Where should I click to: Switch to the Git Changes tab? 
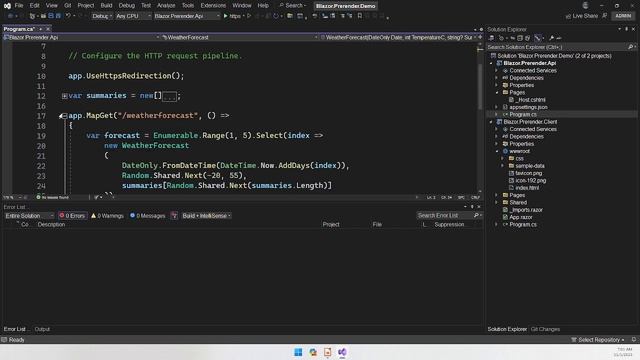click(545, 329)
